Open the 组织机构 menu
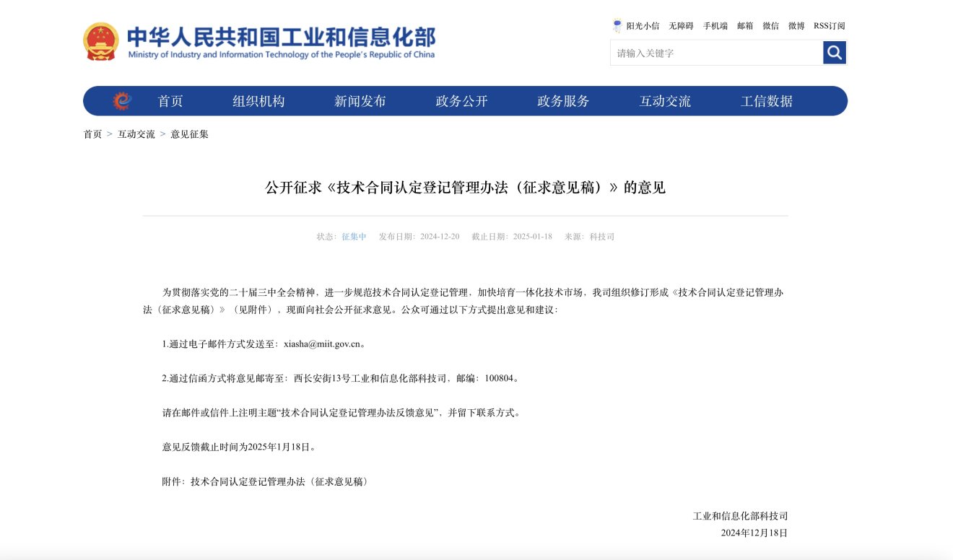 [x=258, y=101]
